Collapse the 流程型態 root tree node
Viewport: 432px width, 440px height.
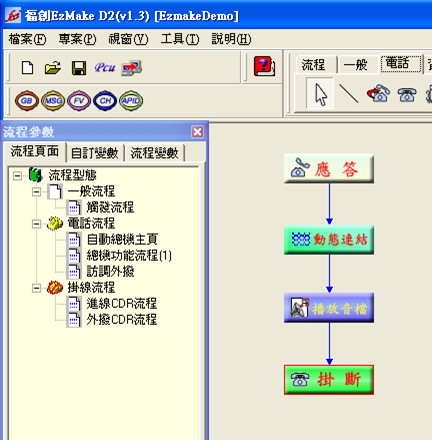pyautogui.click(x=17, y=175)
